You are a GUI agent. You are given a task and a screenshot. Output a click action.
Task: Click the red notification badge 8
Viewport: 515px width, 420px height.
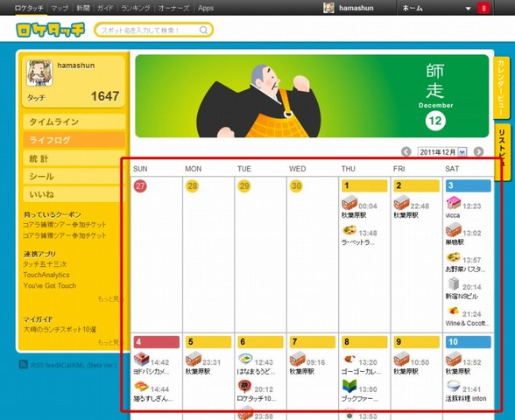(483, 8)
